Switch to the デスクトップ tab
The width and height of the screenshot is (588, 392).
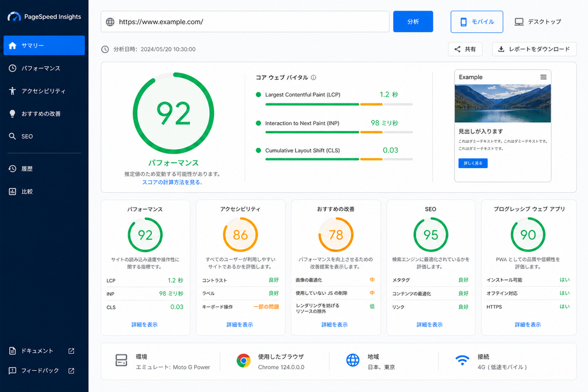tap(538, 22)
